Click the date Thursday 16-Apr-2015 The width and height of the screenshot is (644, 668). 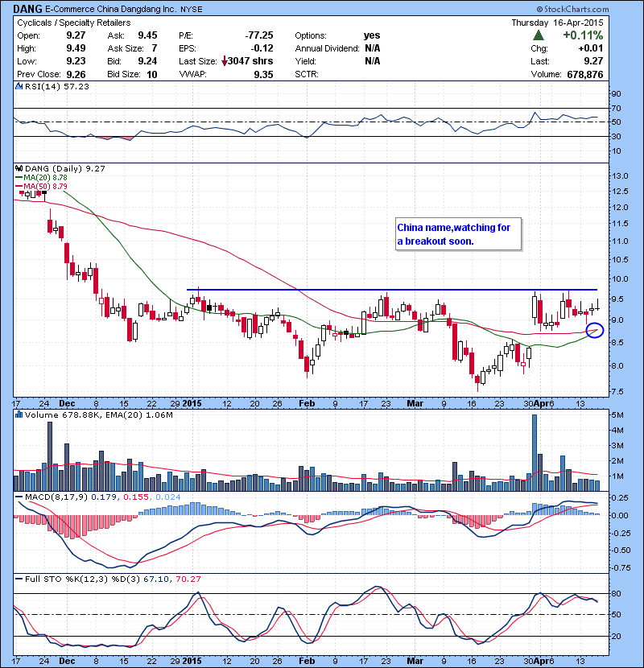(x=558, y=23)
